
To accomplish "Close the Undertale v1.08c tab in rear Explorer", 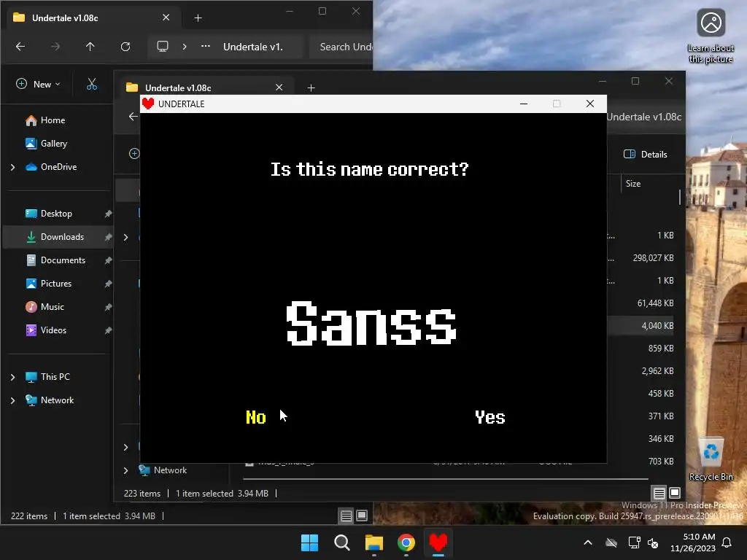I will (x=166, y=17).
